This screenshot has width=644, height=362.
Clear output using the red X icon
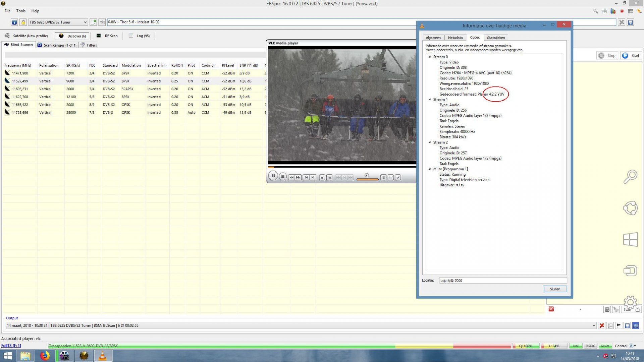pos(602,325)
